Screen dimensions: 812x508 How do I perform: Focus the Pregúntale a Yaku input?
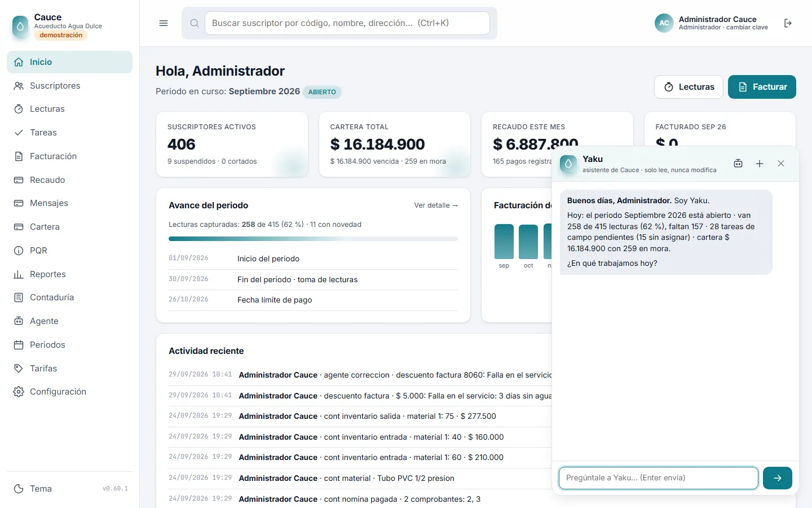click(659, 478)
